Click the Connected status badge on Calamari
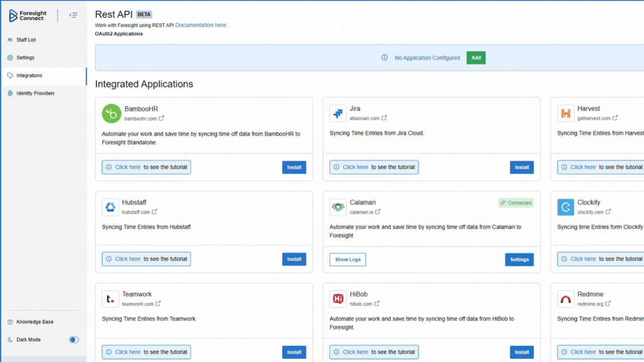This screenshot has height=362, width=644. [x=516, y=203]
